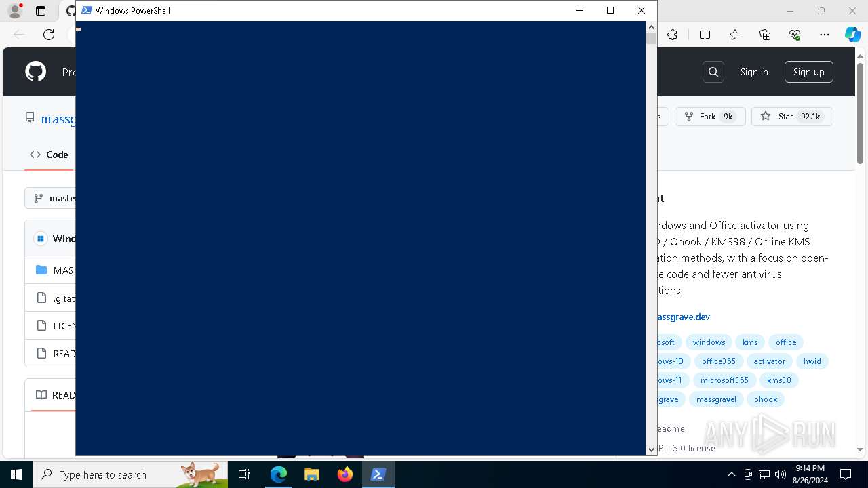
Task: Open Copilot sidebar icon in Edge
Action: coord(852,35)
